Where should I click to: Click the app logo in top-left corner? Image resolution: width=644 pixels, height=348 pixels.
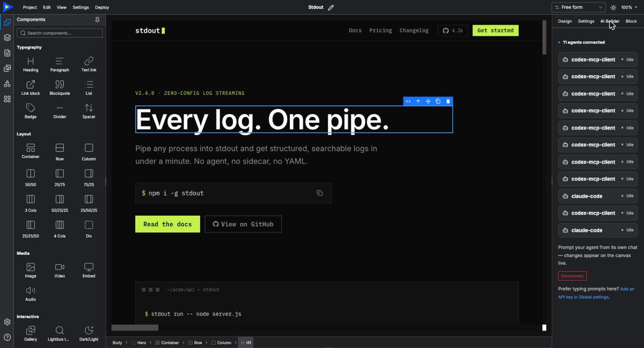pos(8,7)
